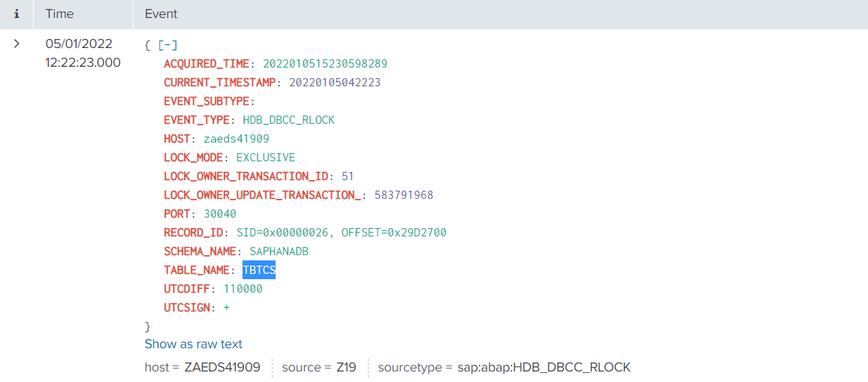
Task: Click the RECORD_ID value with SID and OFFSET
Action: point(341,233)
